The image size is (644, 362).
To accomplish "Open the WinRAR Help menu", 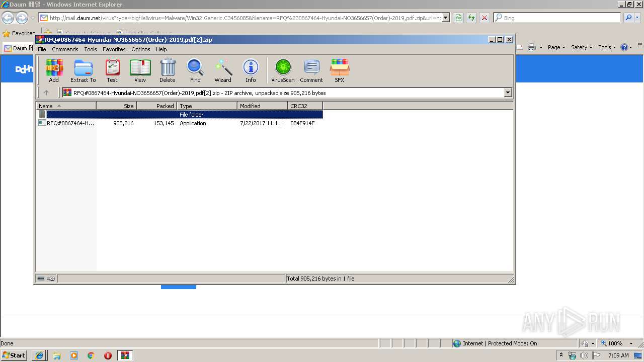I will (161, 49).
